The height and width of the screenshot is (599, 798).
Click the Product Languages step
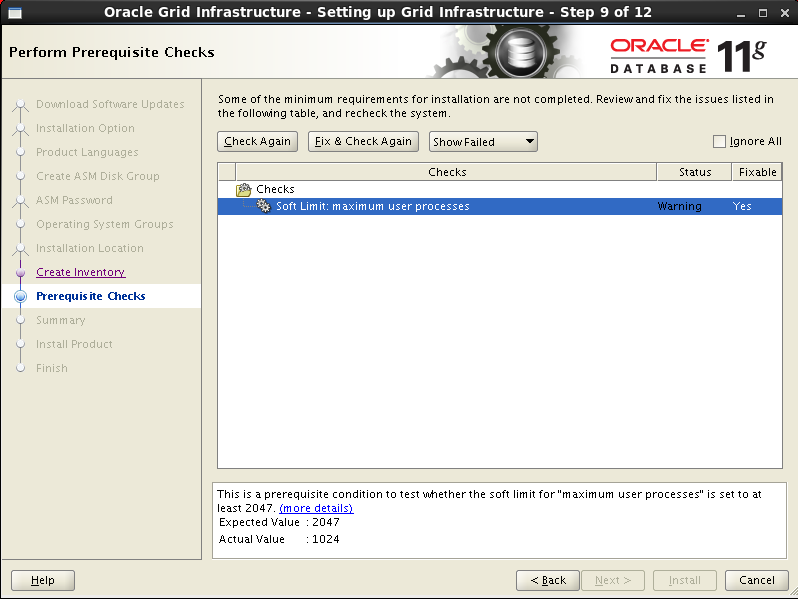point(87,152)
